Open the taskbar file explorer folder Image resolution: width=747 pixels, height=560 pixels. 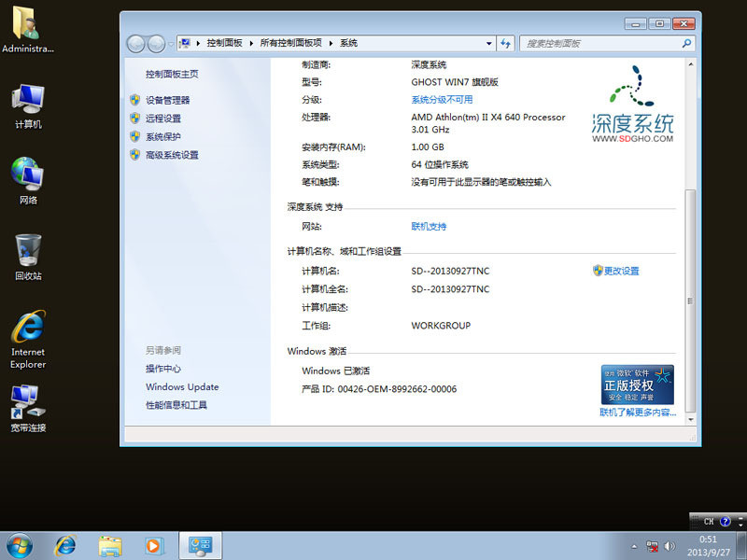pyautogui.click(x=110, y=545)
